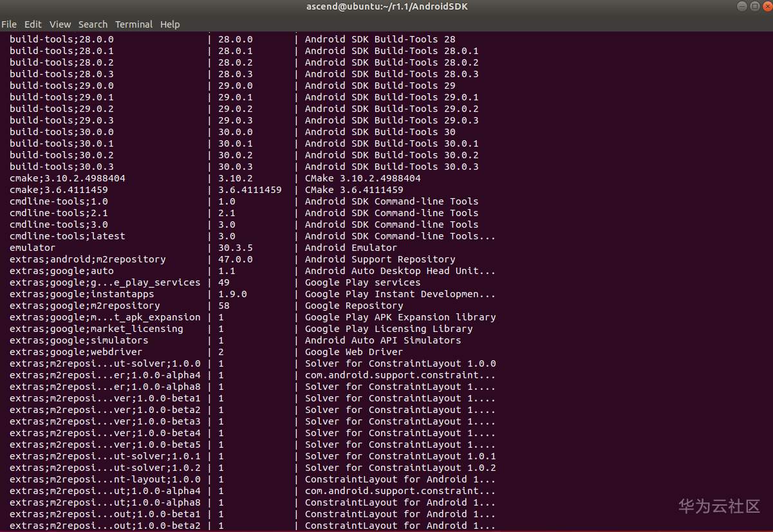Image resolution: width=773 pixels, height=532 pixels.
Task: Click the description Solver for ConstraintLayout 1.0.0
Action: coord(400,363)
